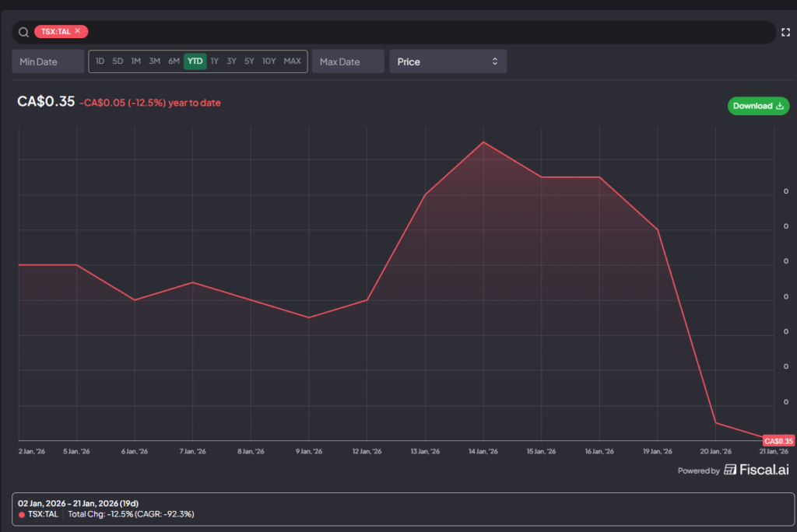
Task: Switch to 1M time range
Action: tap(135, 61)
